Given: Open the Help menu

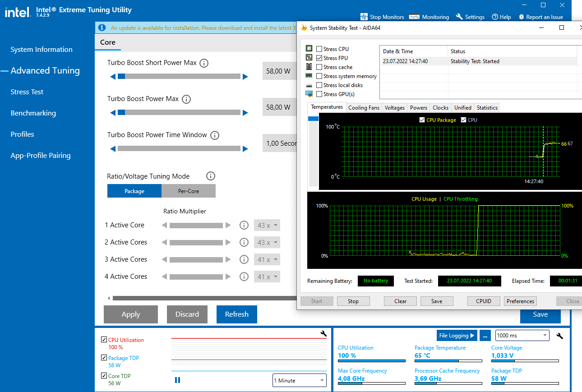Looking at the screenshot, I should coord(501,17).
